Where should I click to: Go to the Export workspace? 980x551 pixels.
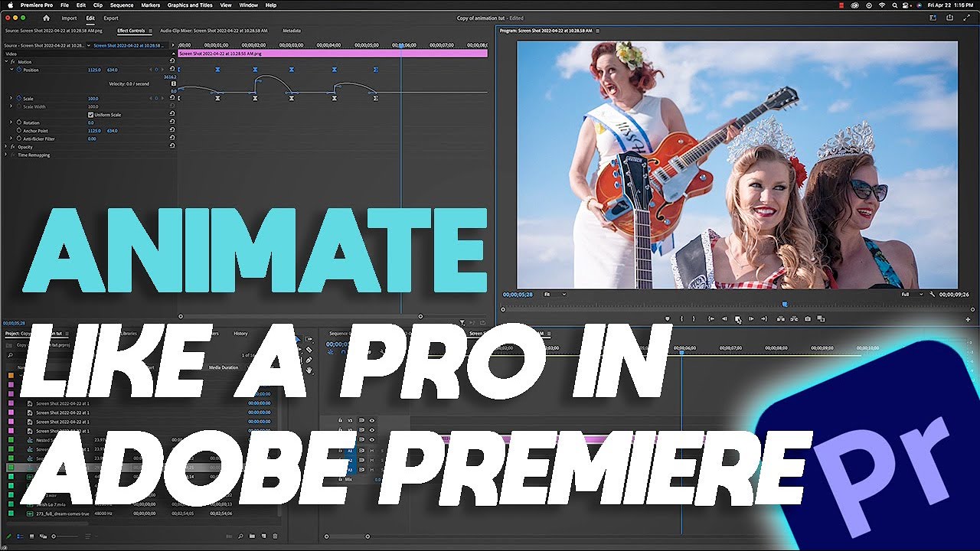click(x=111, y=18)
